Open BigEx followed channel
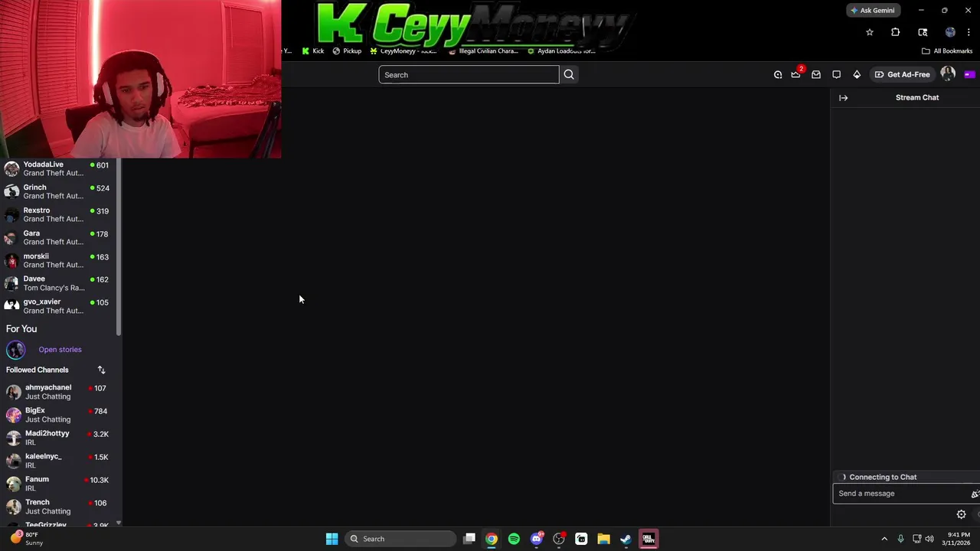Image resolution: width=980 pixels, height=551 pixels. tap(58, 415)
